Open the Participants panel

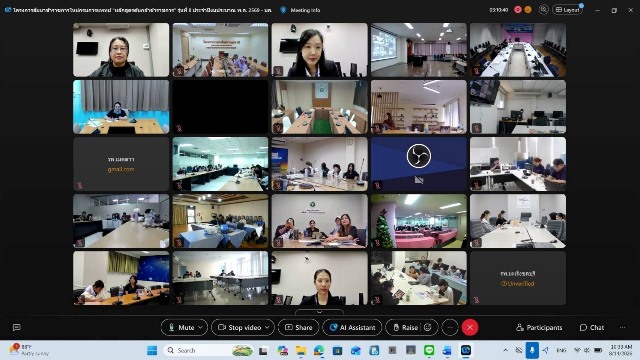[539, 327]
